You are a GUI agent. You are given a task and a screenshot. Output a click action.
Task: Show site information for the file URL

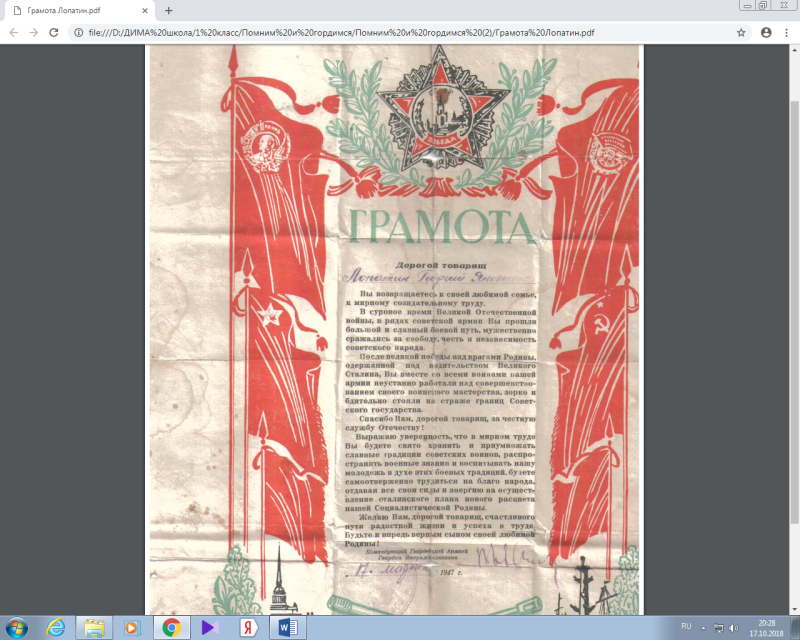click(x=79, y=33)
